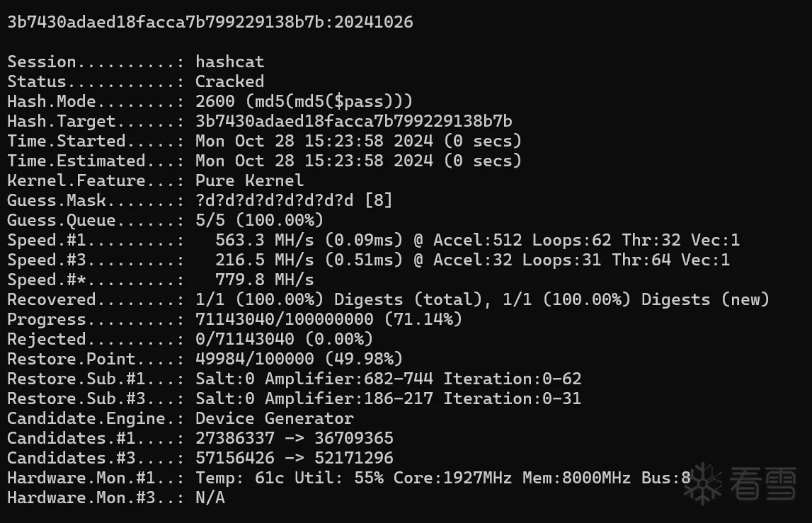812x523 pixels.
Task: Click the Hash.Mode 2600 value
Action: coord(304,102)
